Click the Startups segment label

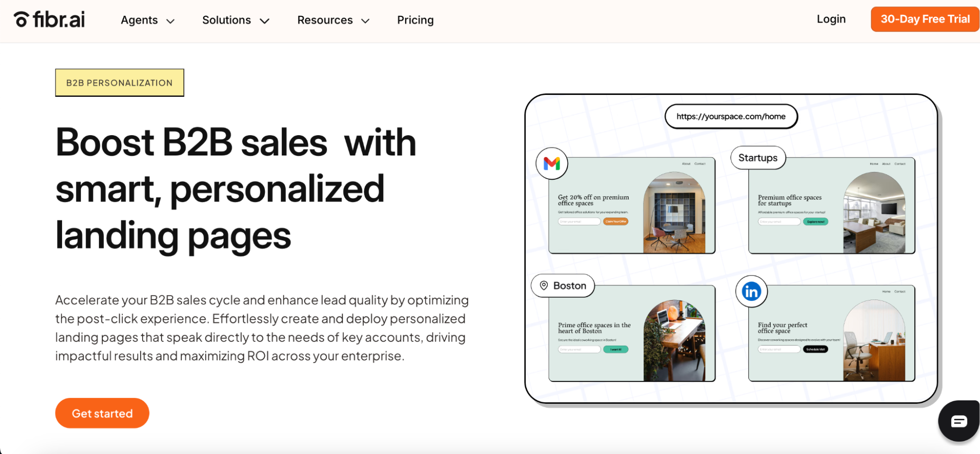click(x=758, y=158)
